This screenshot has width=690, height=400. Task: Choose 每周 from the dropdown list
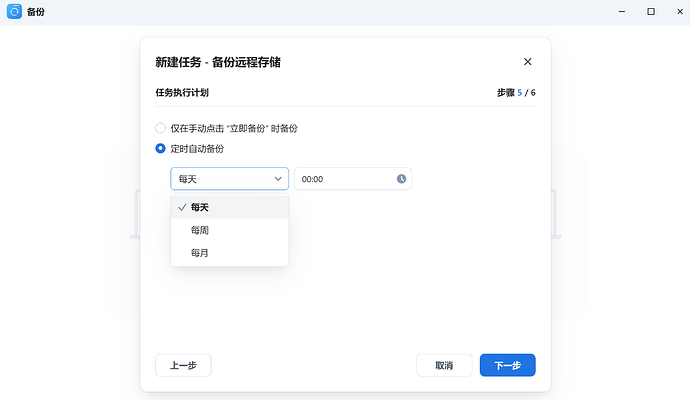click(x=200, y=230)
